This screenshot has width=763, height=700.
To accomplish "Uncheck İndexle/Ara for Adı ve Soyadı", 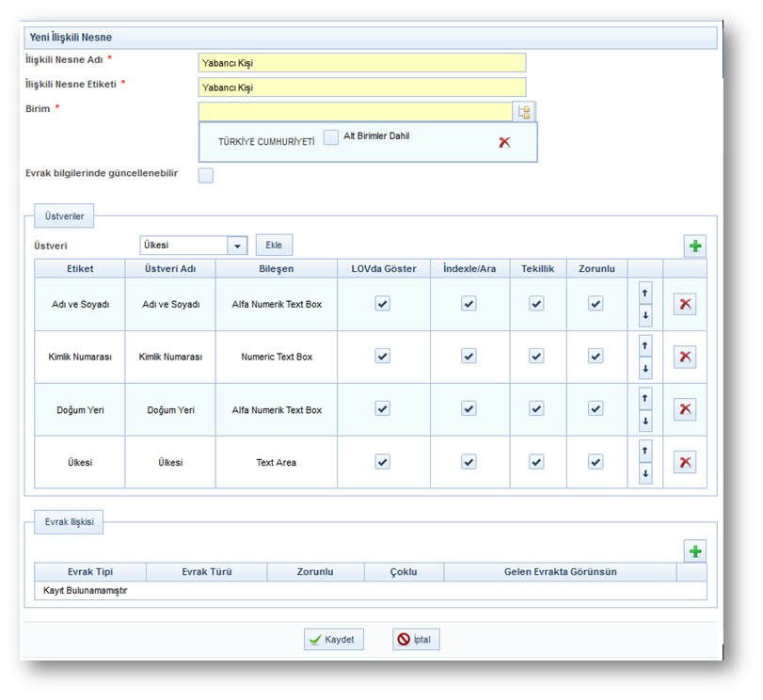I will click(x=469, y=304).
